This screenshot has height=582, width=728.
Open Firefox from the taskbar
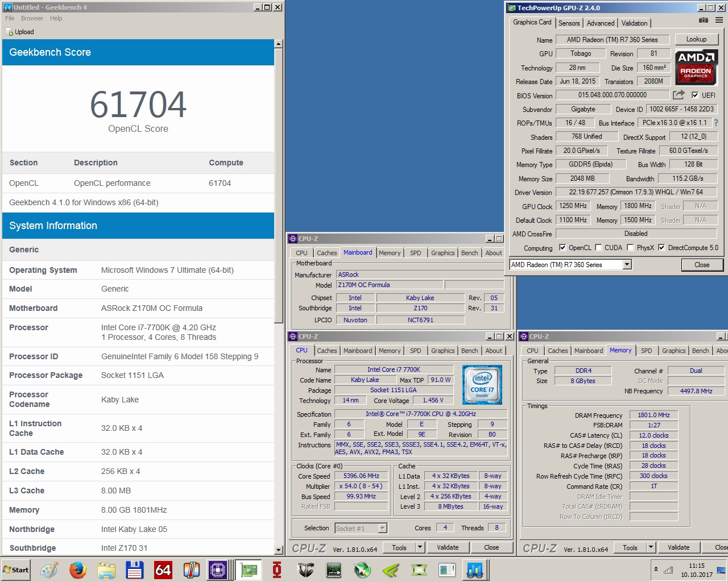(77, 570)
